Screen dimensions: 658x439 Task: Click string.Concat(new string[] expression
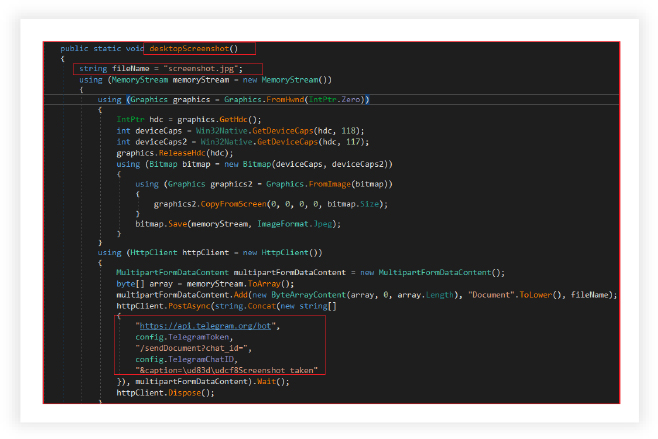coord(275,306)
